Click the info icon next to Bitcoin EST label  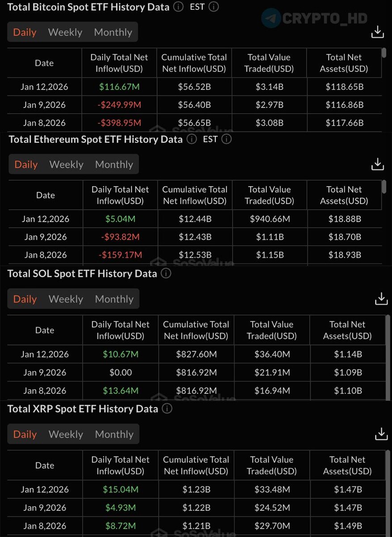point(214,7)
